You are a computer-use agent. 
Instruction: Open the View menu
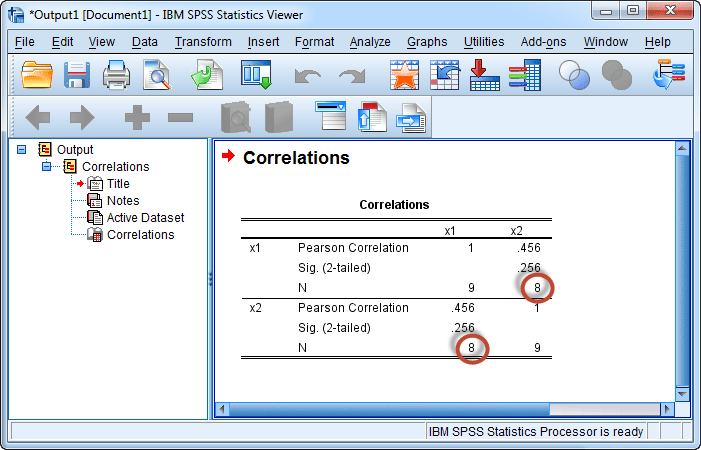pyautogui.click(x=101, y=42)
